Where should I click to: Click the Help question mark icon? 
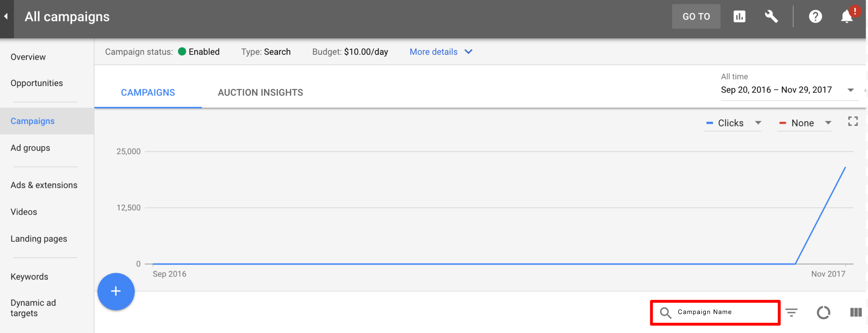pos(815,17)
